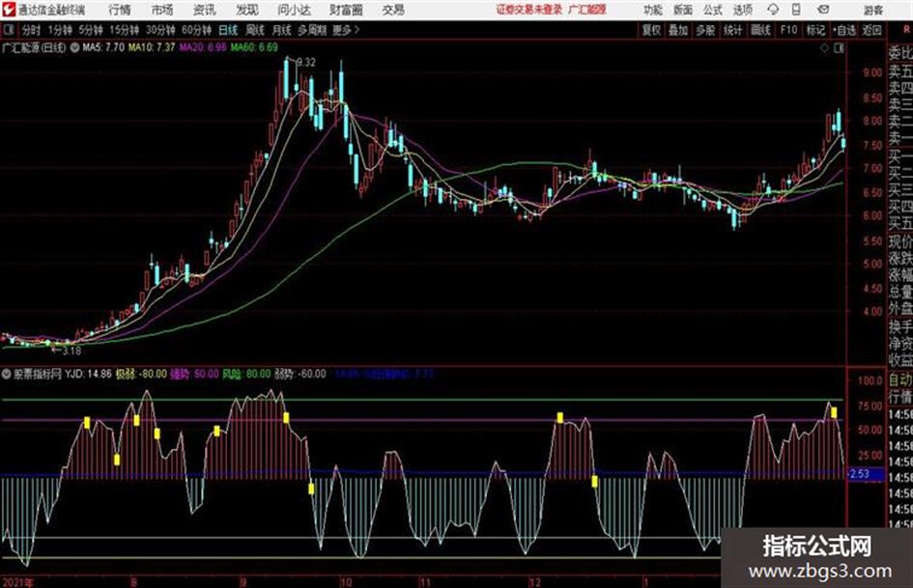Click the MA60 green value label

(x=254, y=47)
